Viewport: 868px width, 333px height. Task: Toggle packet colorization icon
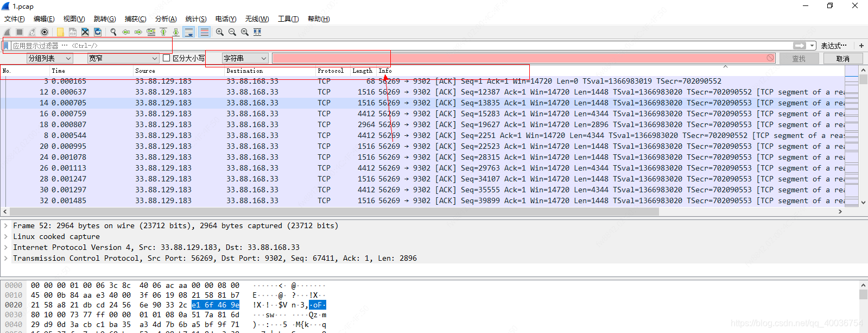204,32
